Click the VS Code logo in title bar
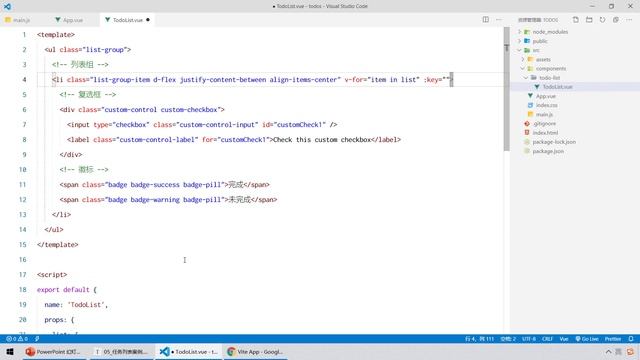Viewport: 640px width, 360px height. pos(7,6)
